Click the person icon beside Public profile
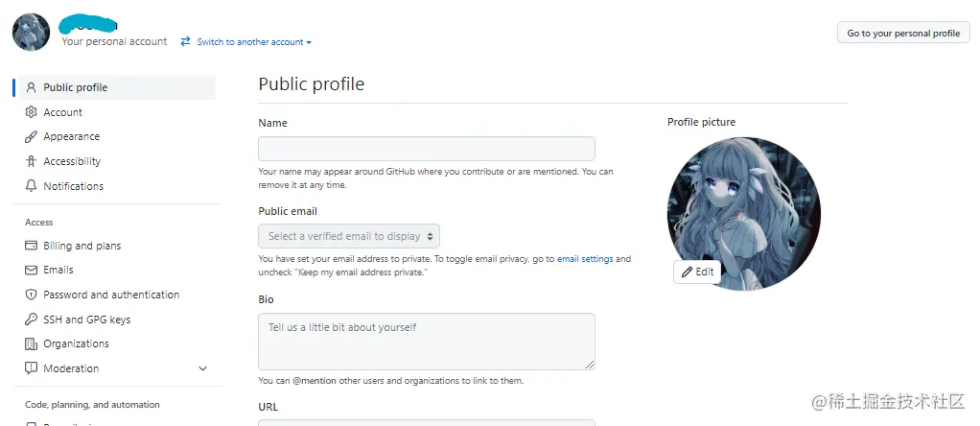Viewport: 980px width, 426px height. point(32,87)
